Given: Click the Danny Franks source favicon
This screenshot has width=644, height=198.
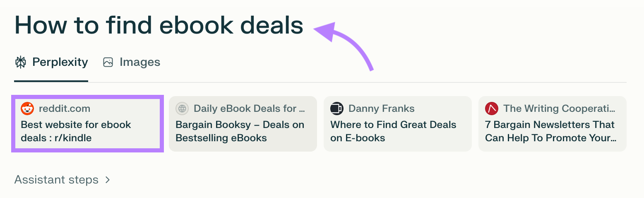Looking at the screenshot, I should pos(337,109).
